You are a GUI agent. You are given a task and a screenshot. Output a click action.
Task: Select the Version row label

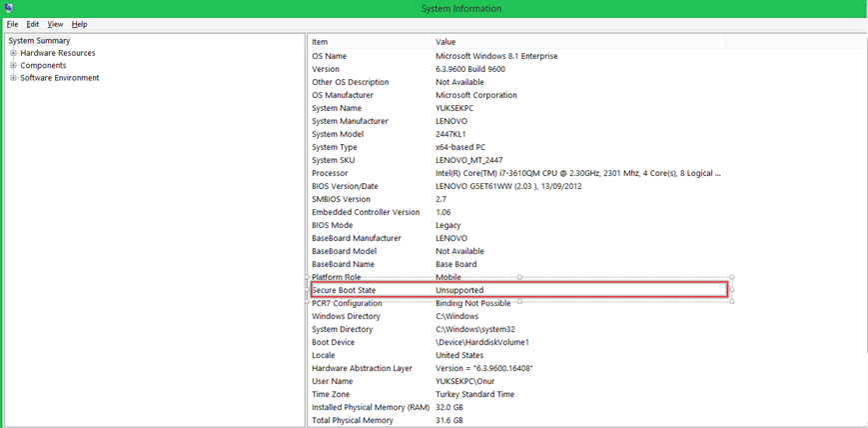[x=326, y=69]
